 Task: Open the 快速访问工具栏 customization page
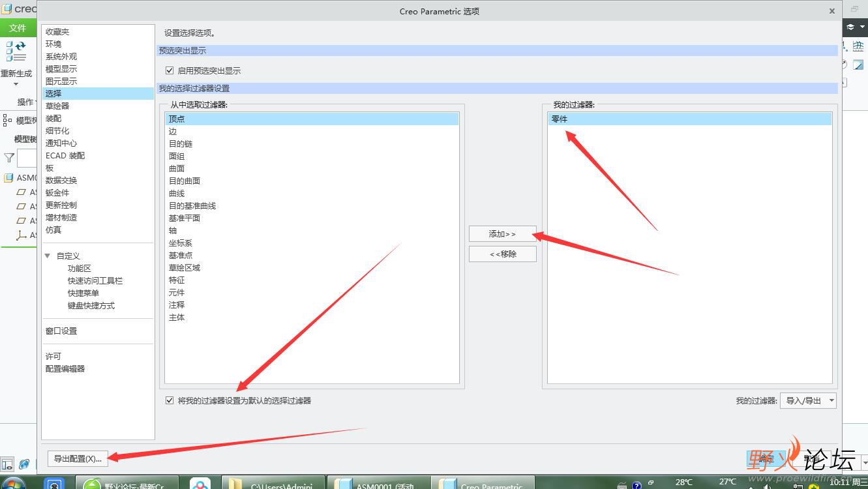95,280
